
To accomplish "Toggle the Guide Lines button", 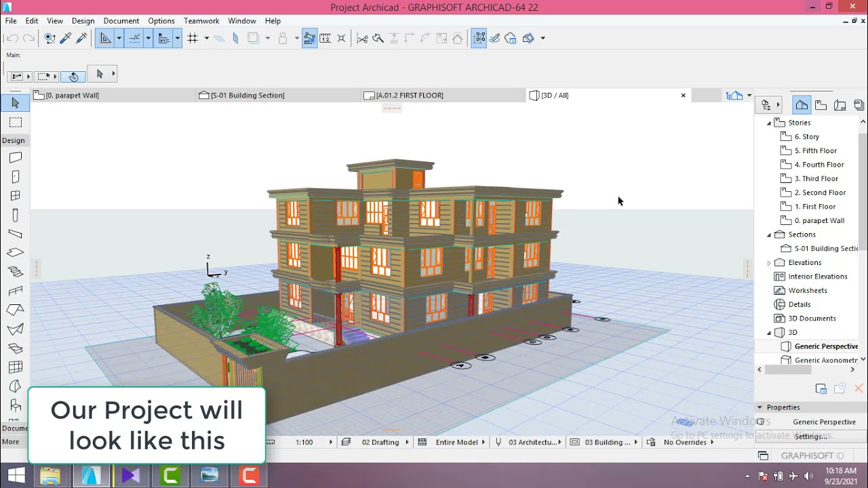I will [105, 38].
